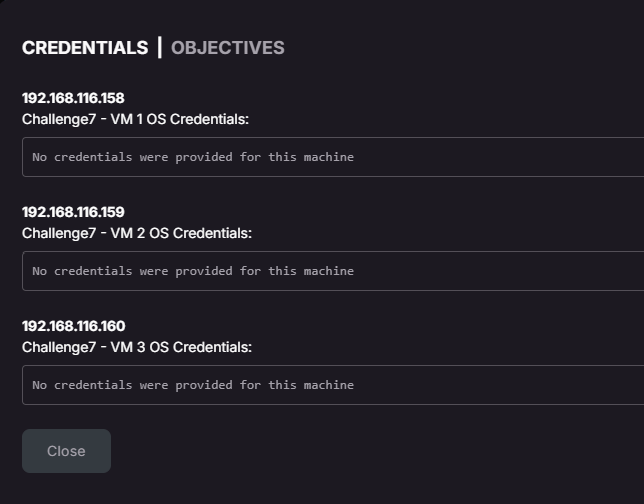The image size is (644, 504).
Task: Click inside VM 1 credentials box
Action: (x=333, y=157)
